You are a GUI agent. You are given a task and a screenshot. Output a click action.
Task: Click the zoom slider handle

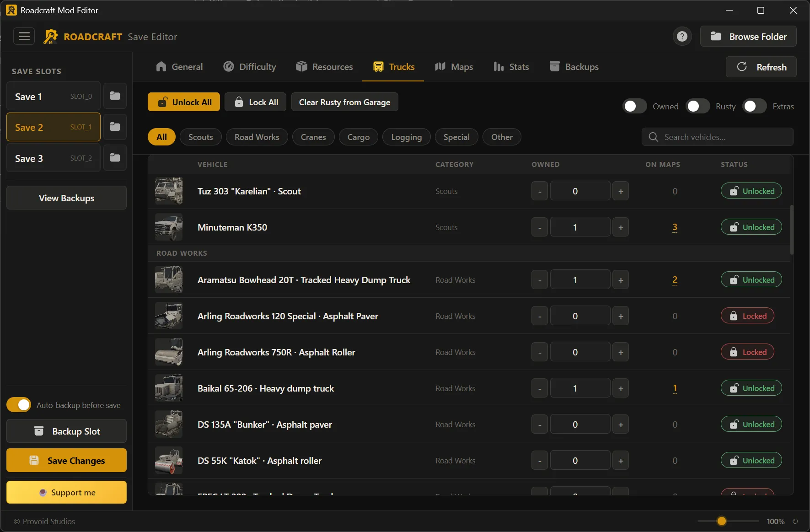721,521
